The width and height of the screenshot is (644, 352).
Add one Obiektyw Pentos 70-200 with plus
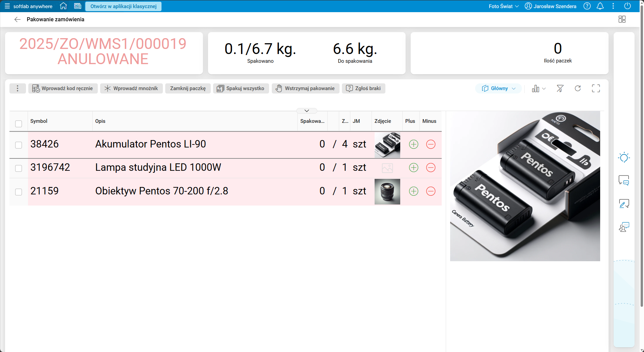click(413, 191)
